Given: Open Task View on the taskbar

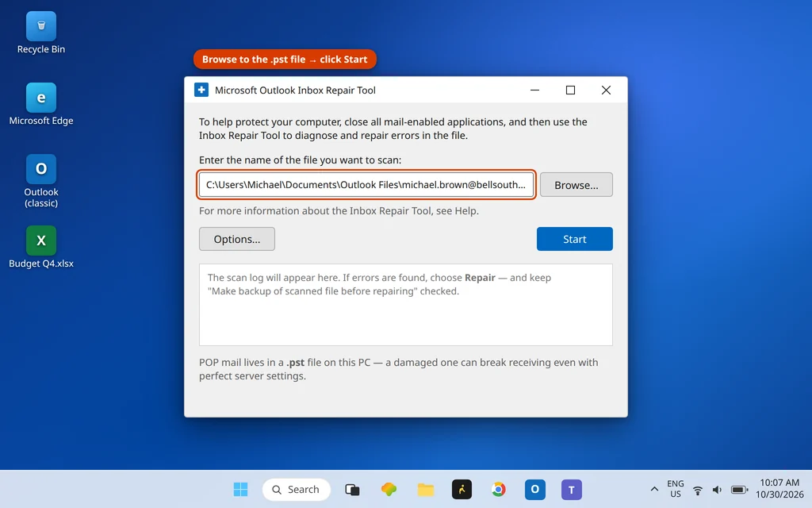Looking at the screenshot, I should (352, 489).
